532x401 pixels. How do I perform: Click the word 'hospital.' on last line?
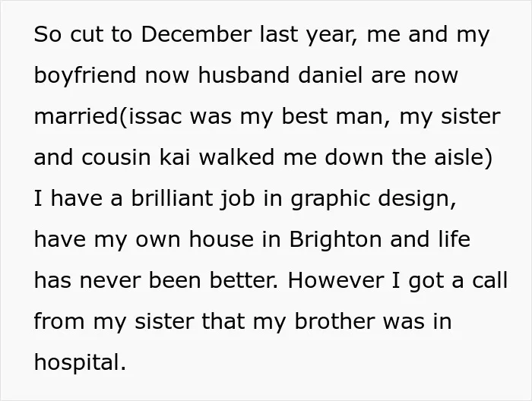[80, 363]
